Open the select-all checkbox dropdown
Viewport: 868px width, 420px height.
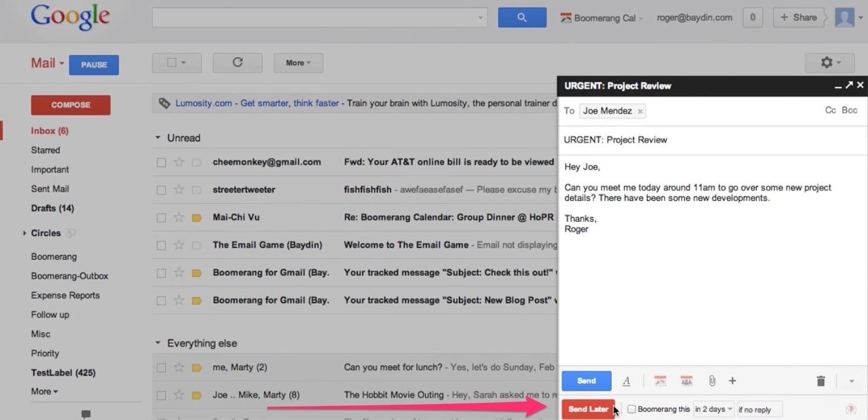pos(176,63)
